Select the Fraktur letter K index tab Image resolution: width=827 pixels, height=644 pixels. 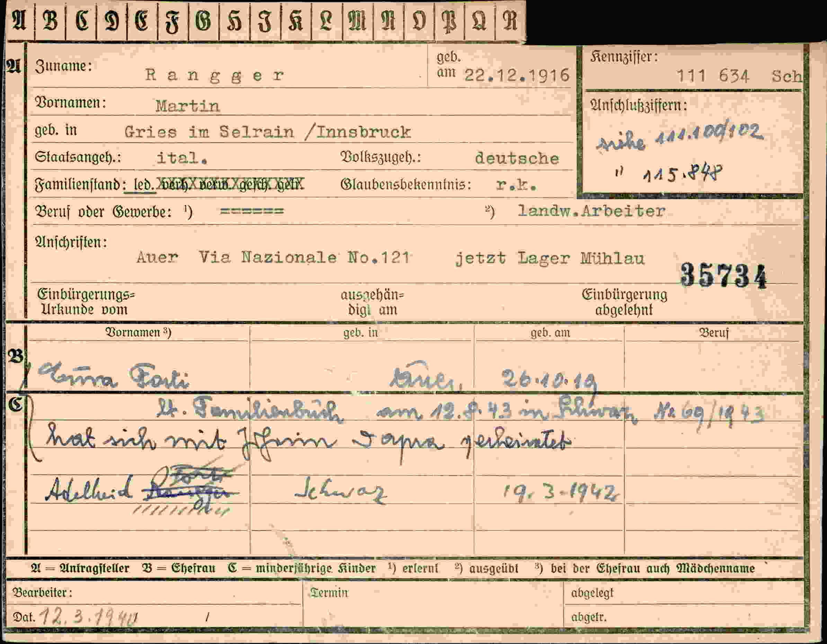296,21
